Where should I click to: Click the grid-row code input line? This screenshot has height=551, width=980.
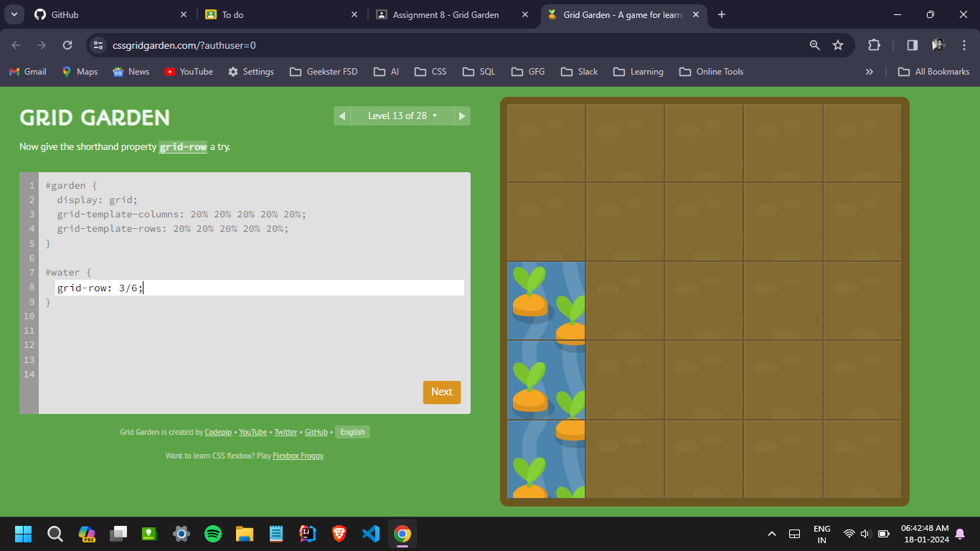pos(260,288)
